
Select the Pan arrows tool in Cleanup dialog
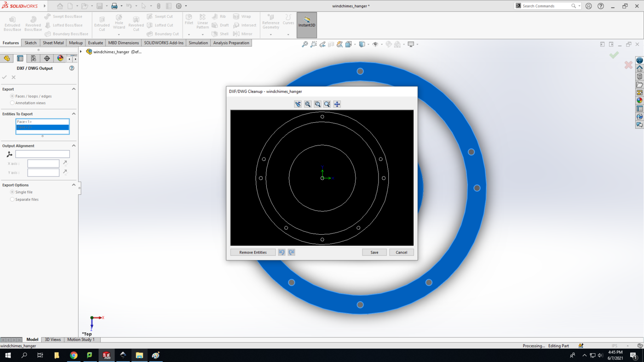click(337, 104)
